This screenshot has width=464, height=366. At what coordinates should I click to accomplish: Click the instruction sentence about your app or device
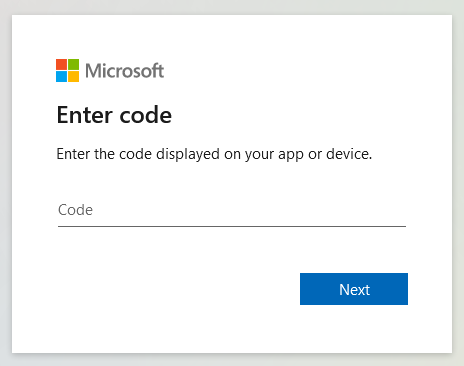click(214, 154)
